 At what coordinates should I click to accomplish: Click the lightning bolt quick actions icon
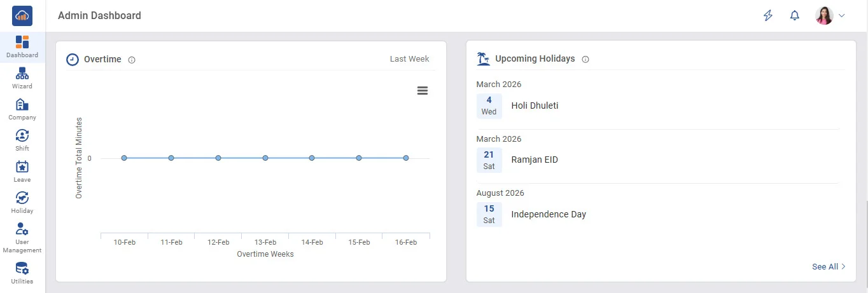tap(768, 16)
